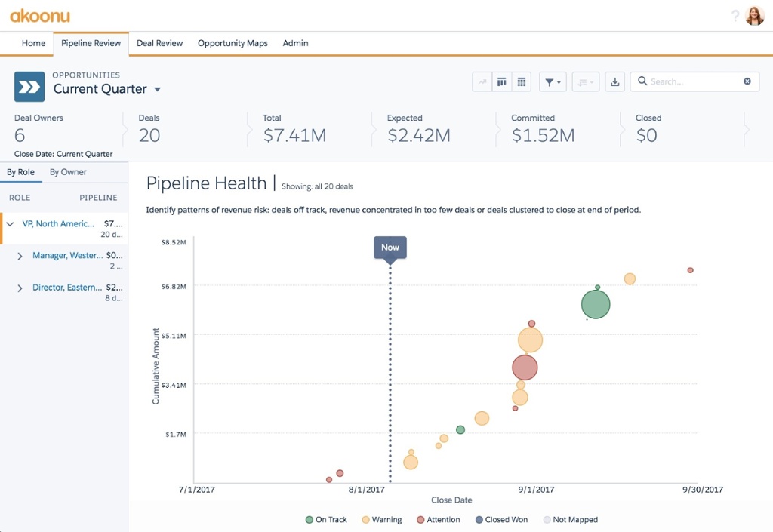
Task: Collapse the VP, North America role row
Action: 9,223
